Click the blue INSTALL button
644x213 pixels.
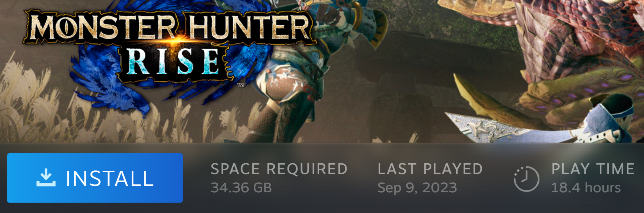pyautogui.click(x=95, y=178)
